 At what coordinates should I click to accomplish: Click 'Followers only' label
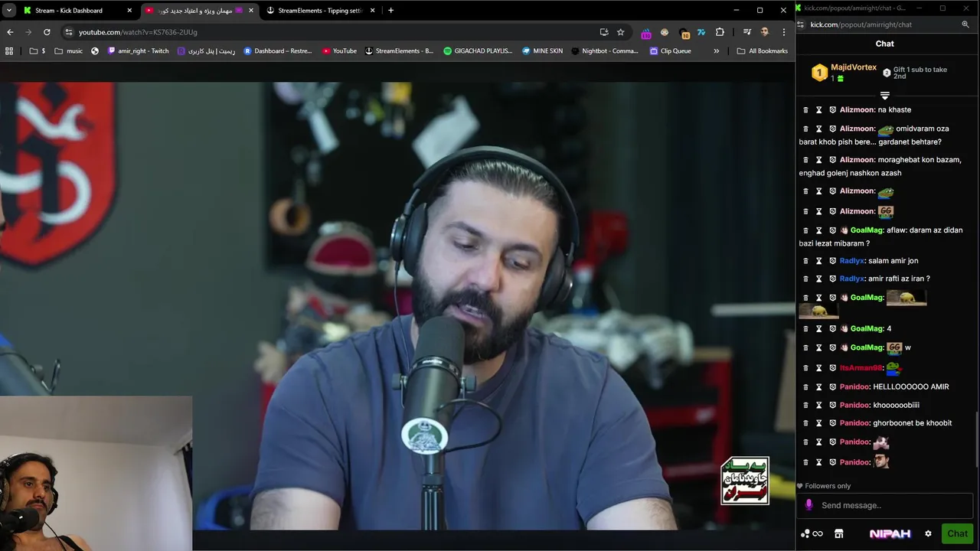pos(828,486)
